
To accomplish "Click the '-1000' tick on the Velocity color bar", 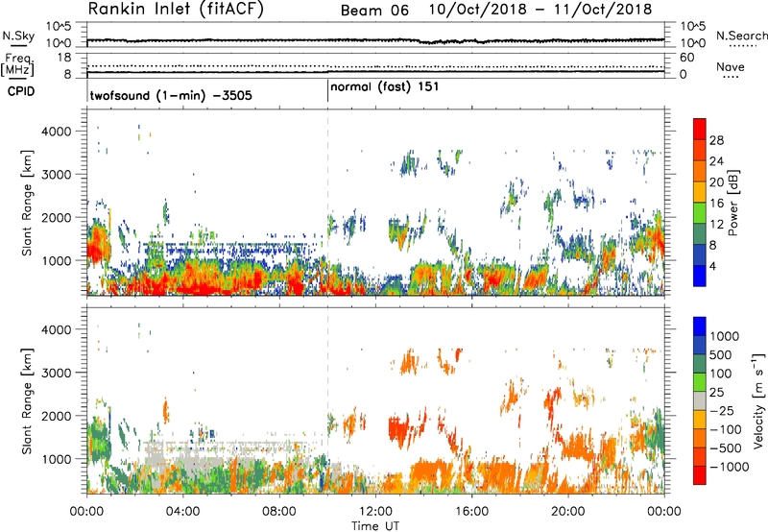I will point(730,467).
